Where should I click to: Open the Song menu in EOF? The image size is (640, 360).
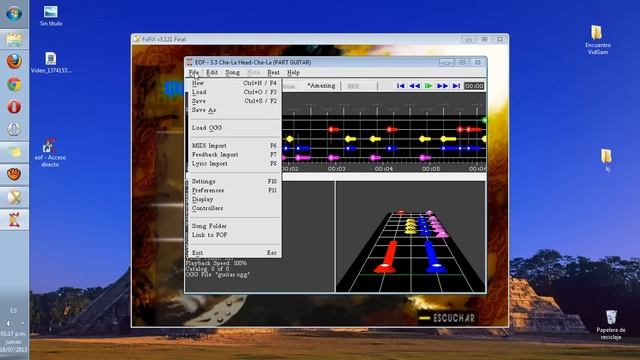point(232,73)
